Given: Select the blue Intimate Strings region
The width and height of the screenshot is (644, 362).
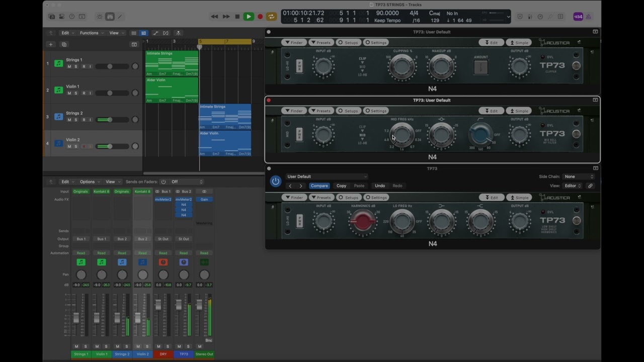Looking at the screenshot, I should (225, 117).
